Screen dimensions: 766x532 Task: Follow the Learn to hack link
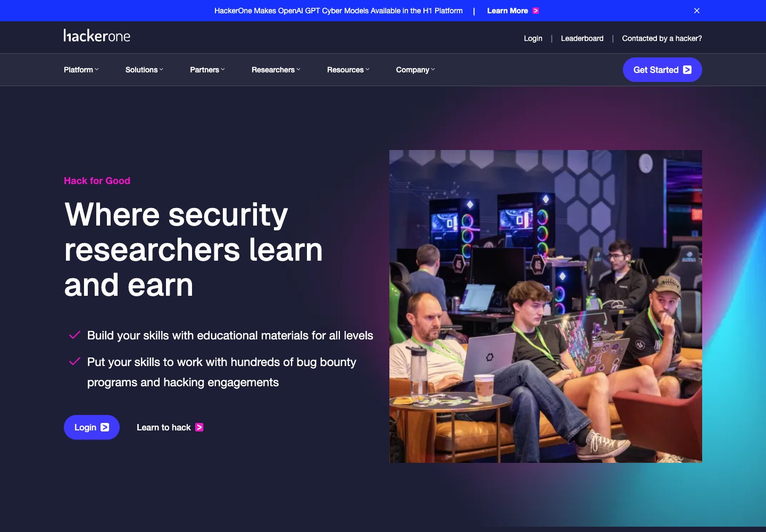pos(170,427)
